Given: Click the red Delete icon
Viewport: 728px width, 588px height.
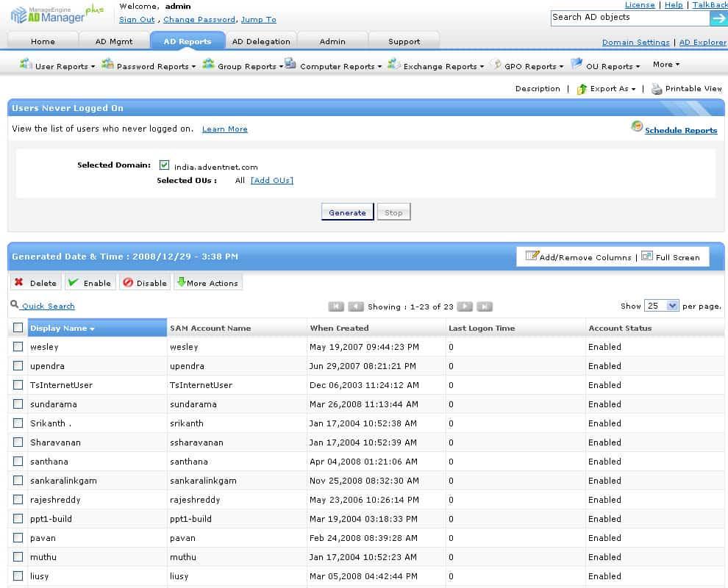Looking at the screenshot, I should click(x=19, y=282).
